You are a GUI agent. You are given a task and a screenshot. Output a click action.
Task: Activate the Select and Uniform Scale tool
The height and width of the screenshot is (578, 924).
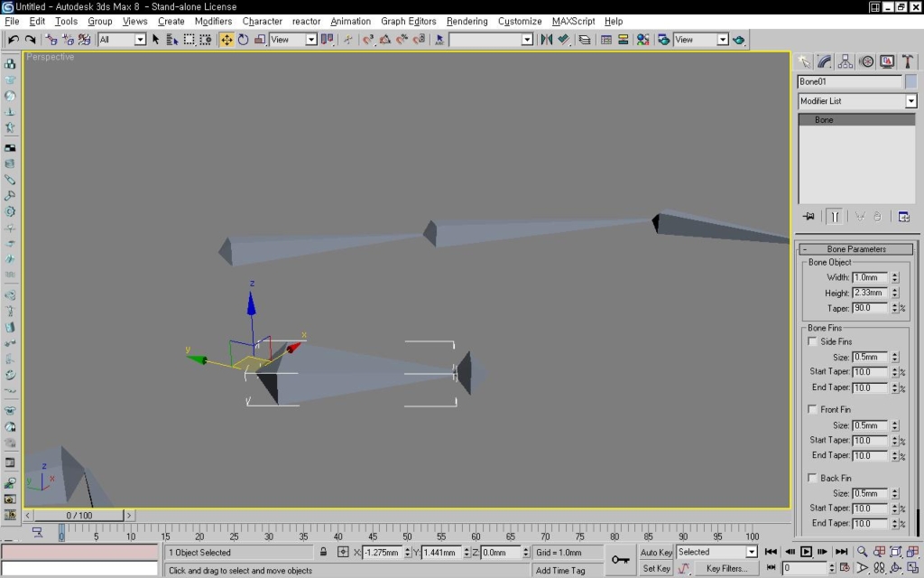259,40
